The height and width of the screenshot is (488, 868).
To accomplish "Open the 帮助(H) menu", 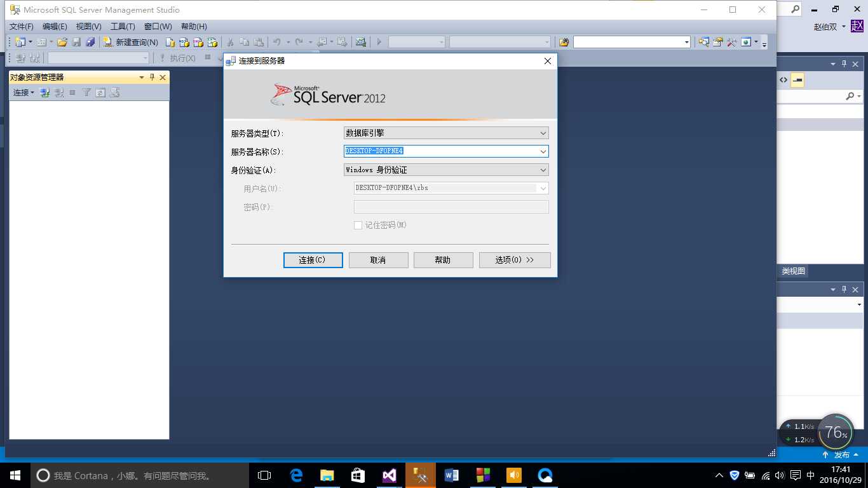I will [194, 27].
